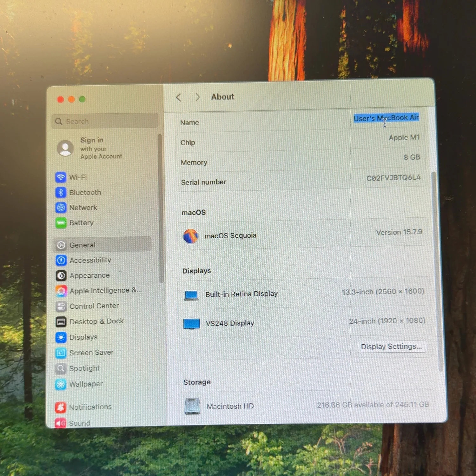
Task: Click the Apple account avatar icon
Action: click(65, 148)
